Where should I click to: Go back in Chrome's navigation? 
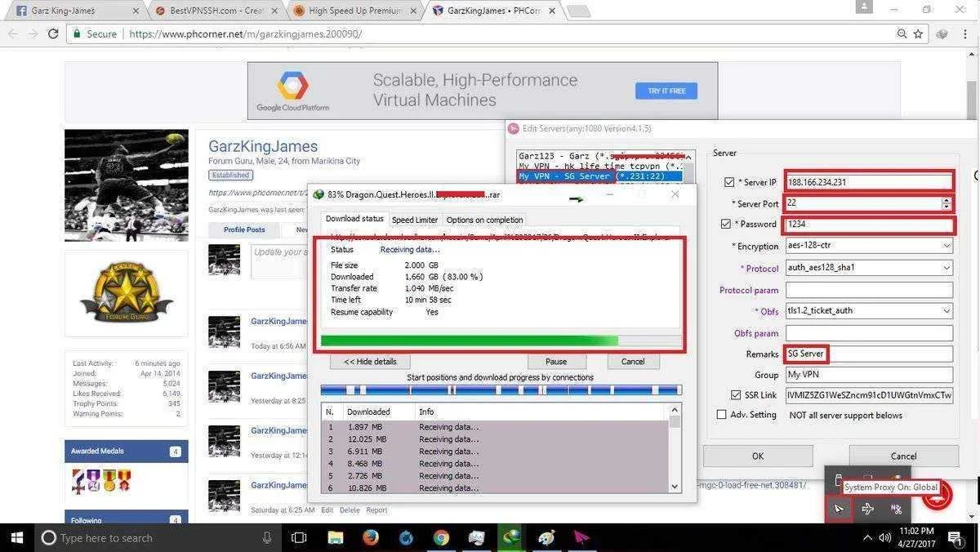(x=11, y=34)
